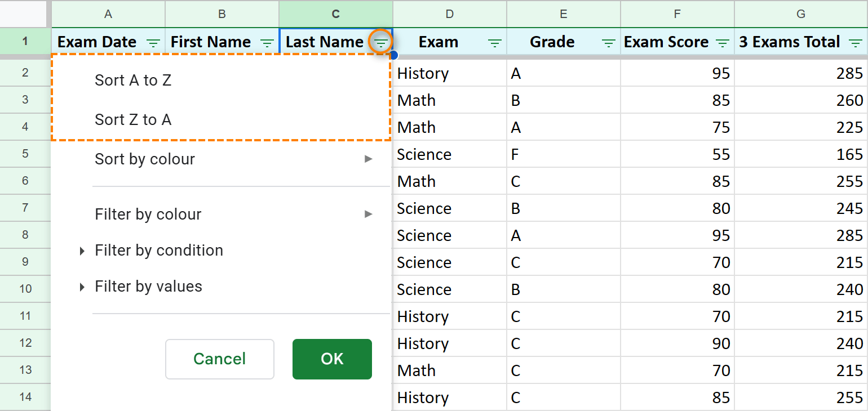Open the Sort by colour submenu

(145, 159)
